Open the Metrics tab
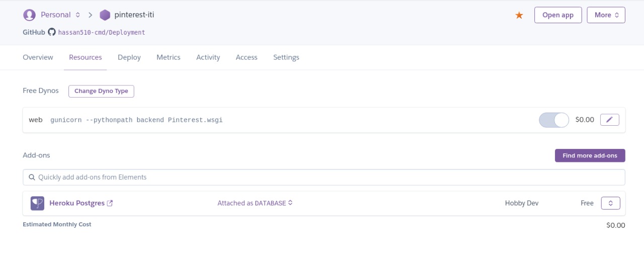Image resolution: width=644 pixels, height=256 pixels. point(169,57)
